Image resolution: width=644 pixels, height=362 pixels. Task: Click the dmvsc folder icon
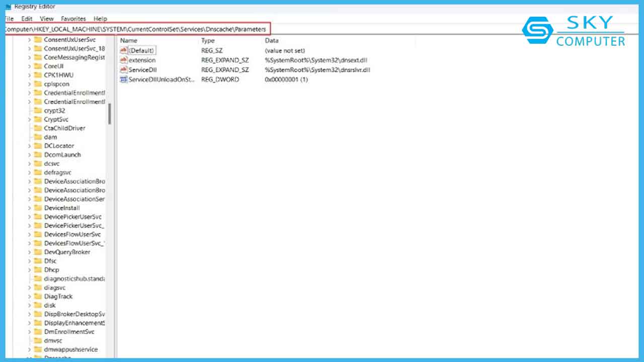[38, 340]
